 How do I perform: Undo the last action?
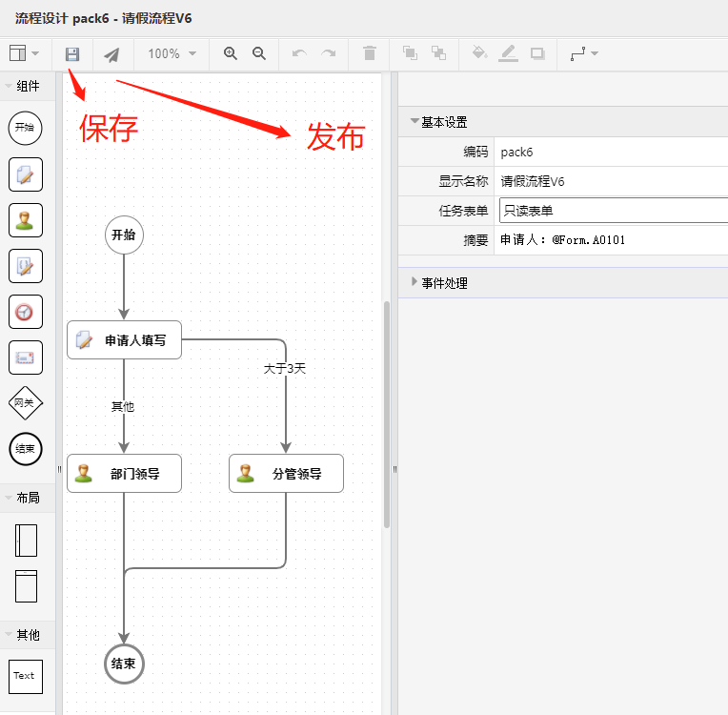(299, 53)
